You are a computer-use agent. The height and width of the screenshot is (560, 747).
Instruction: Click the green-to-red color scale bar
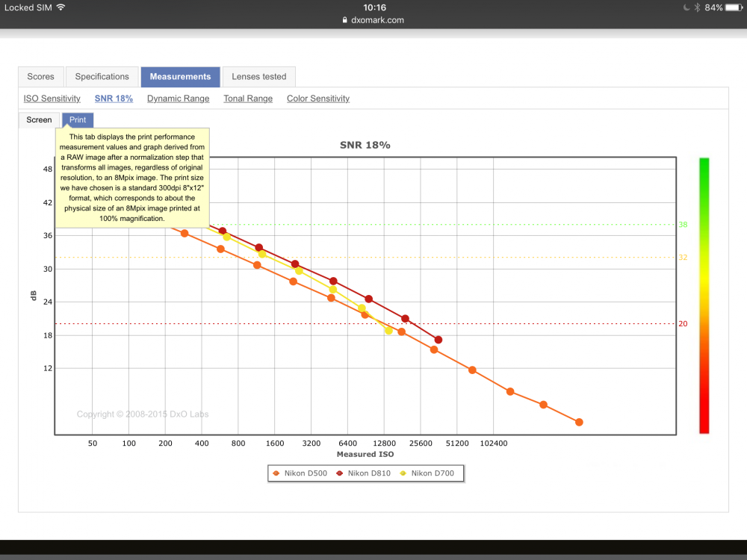click(704, 296)
